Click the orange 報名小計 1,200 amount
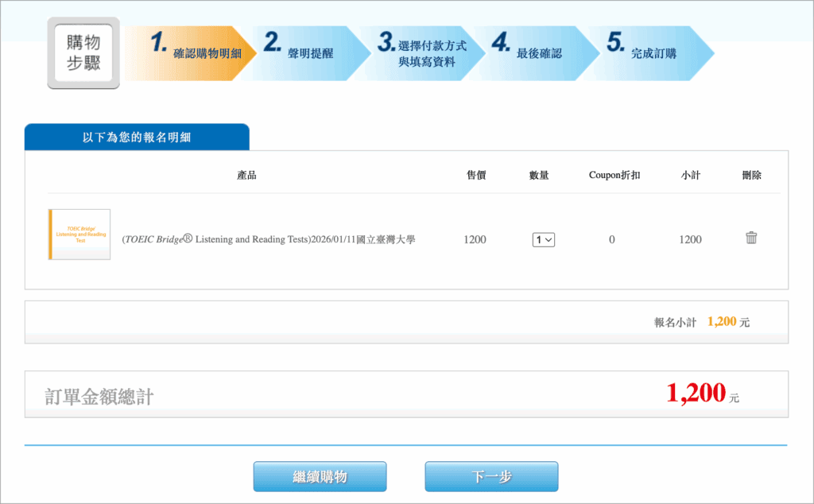Screen dimensions: 814x504 click(x=722, y=322)
